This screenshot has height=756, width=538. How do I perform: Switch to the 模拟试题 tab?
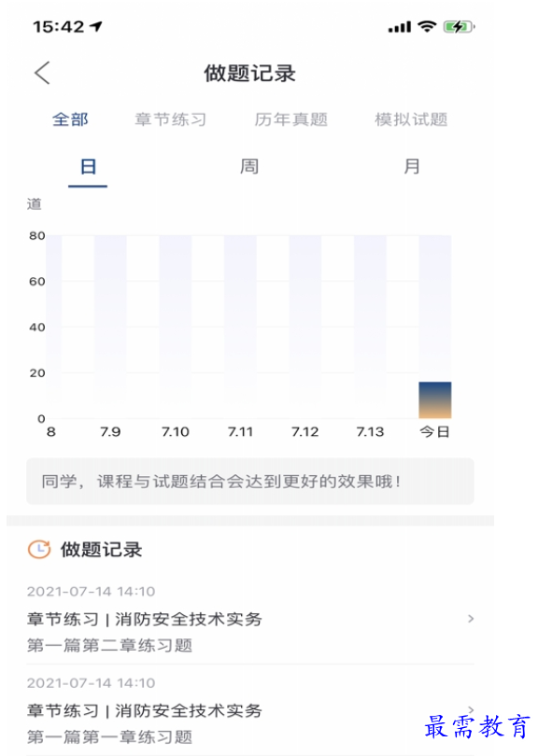(x=411, y=119)
